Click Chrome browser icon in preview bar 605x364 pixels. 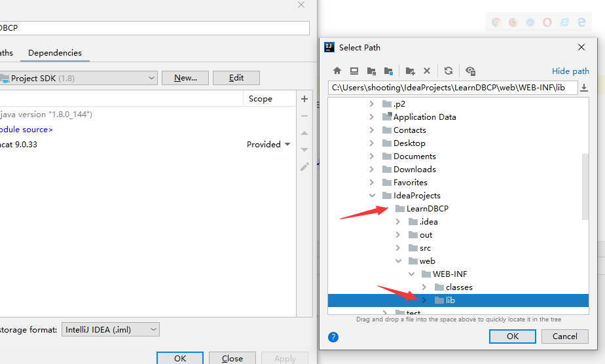(496, 22)
